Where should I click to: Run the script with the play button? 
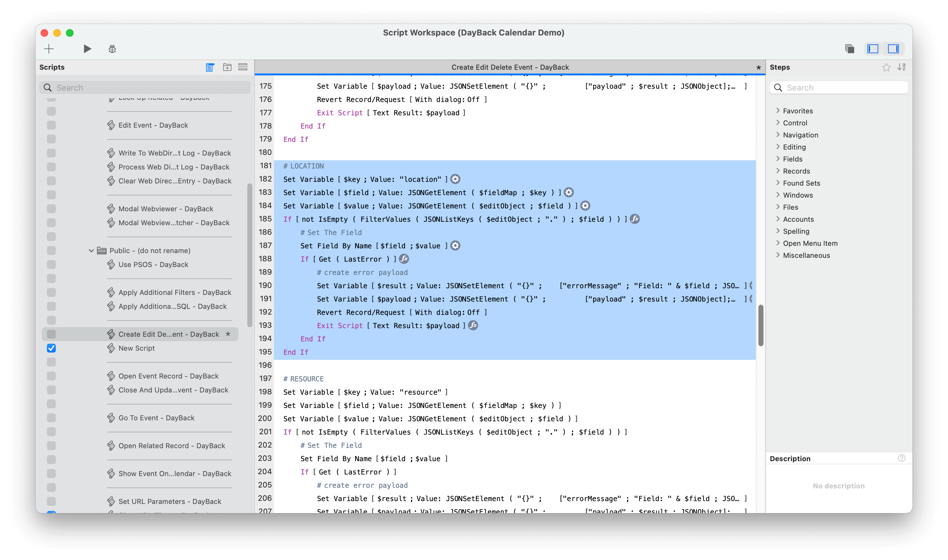(87, 49)
